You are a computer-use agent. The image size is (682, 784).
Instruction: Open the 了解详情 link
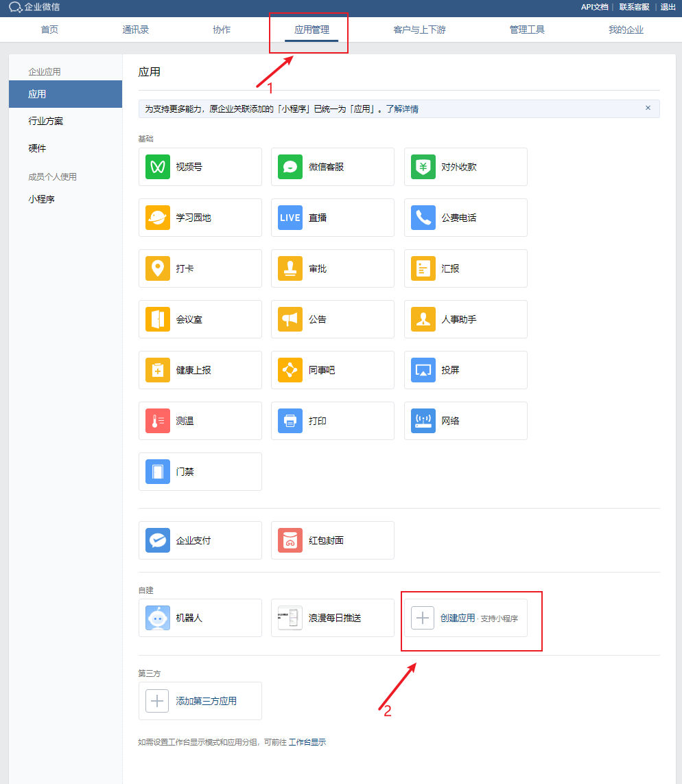coord(402,109)
